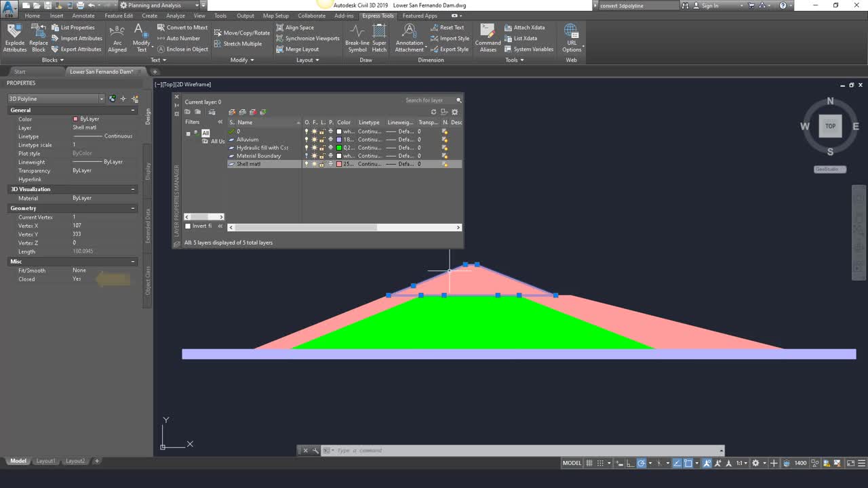The height and width of the screenshot is (488, 868).
Task: Switch to the Start file tab
Action: coord(20,72)
